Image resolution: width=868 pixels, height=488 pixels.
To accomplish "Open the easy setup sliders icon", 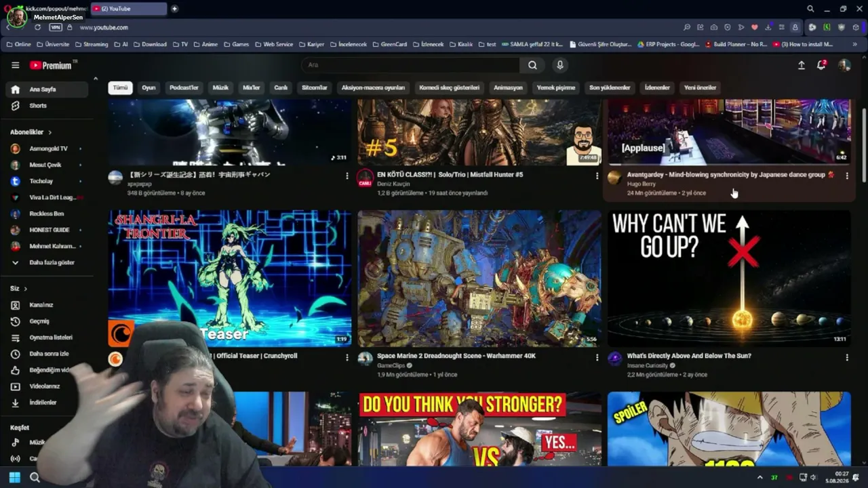I will pos(781,27).
